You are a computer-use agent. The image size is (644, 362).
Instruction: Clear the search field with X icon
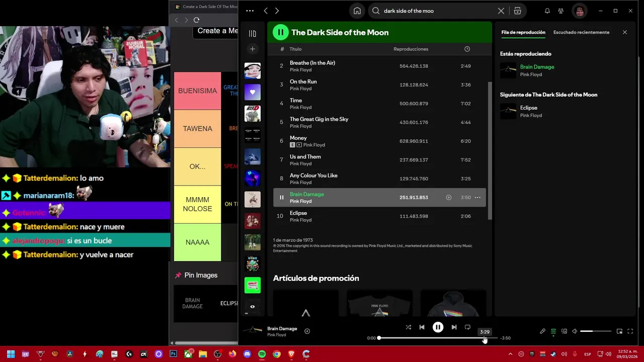[501, 11]
